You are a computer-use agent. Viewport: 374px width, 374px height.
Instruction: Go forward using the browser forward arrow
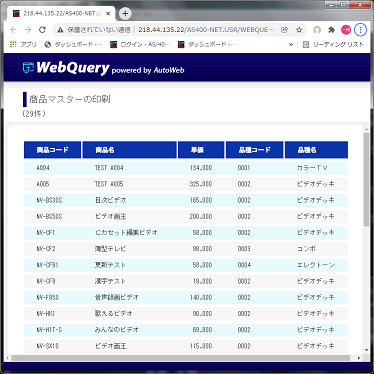(x=28, y=30)
